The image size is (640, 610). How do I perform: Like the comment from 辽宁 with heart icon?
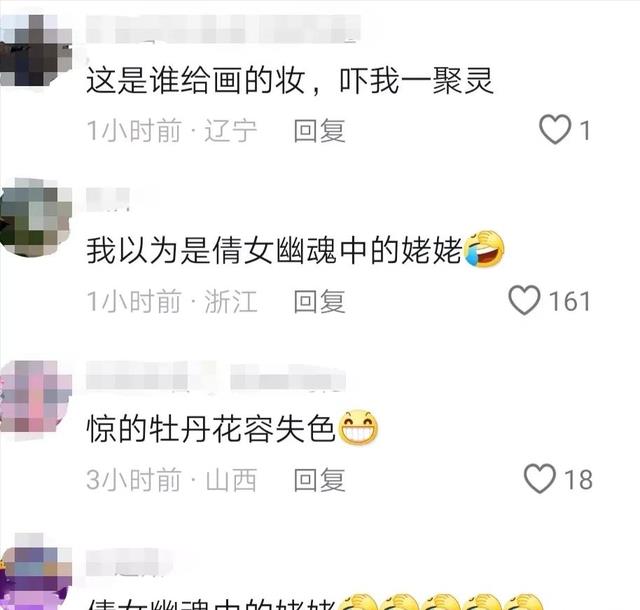pyautogui.click(x=555, y=129)
